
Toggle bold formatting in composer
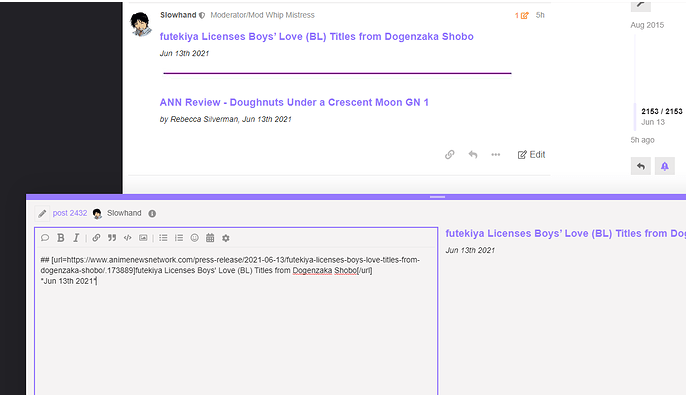(x=61, y=238)
